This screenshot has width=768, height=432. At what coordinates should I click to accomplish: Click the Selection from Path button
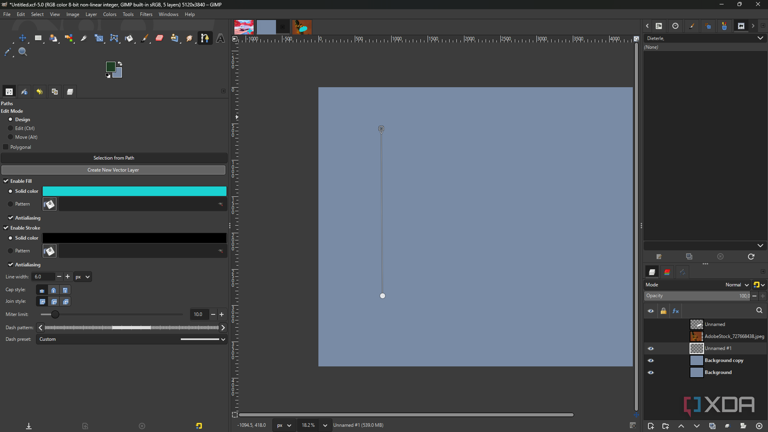[x=113, y=158]
